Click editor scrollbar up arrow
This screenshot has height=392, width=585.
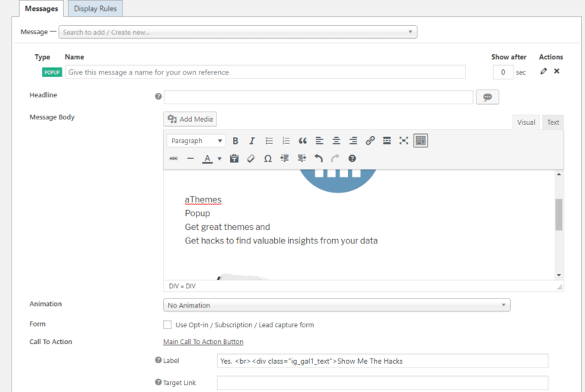coord(558,174)
